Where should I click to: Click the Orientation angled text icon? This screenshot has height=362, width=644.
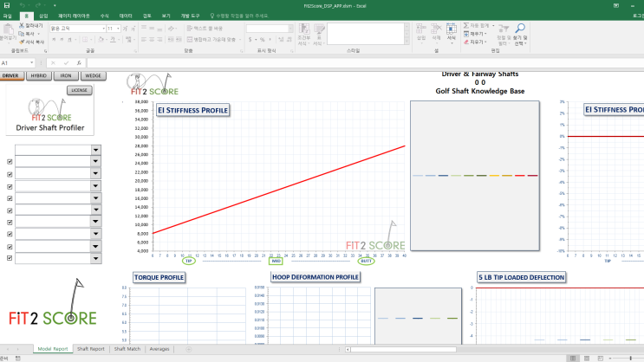[171, 29]
